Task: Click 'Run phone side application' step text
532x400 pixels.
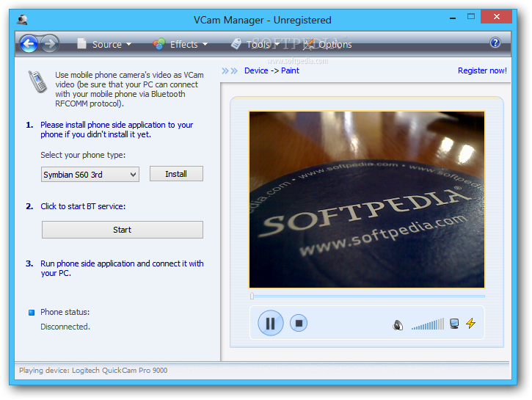Action: click(x=122, y=269)
